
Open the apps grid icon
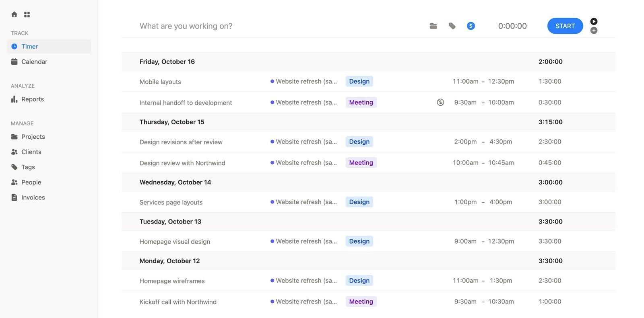[x=27, y=14]
